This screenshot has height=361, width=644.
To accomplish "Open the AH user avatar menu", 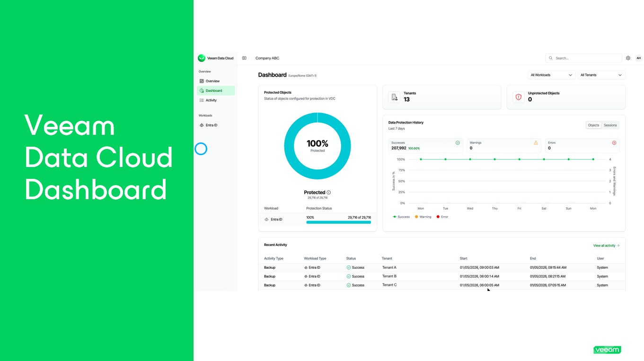I will [x=638, y=58].
